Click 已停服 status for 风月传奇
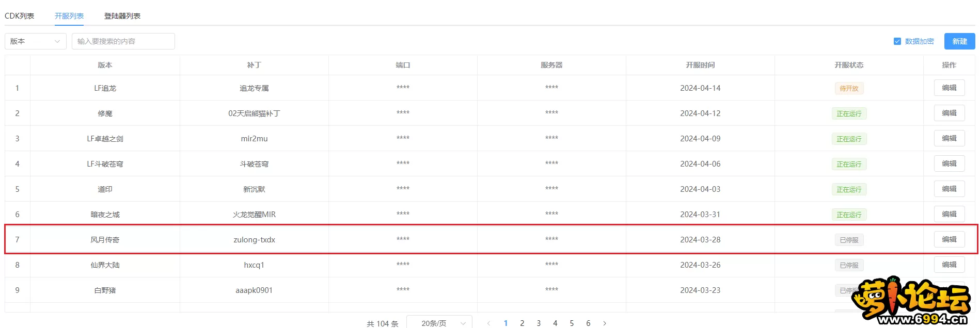Screen dimensions: 980x328 [849, 240]
